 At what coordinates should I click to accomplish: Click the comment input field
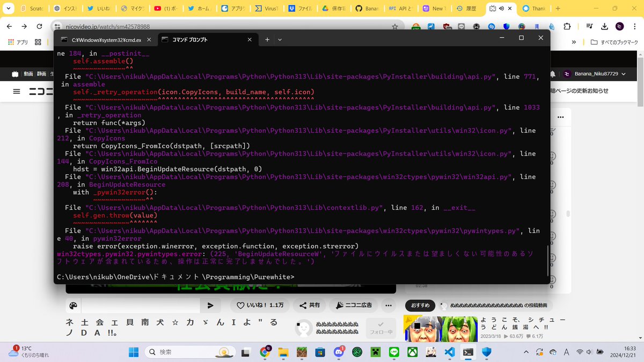(141, 305)
